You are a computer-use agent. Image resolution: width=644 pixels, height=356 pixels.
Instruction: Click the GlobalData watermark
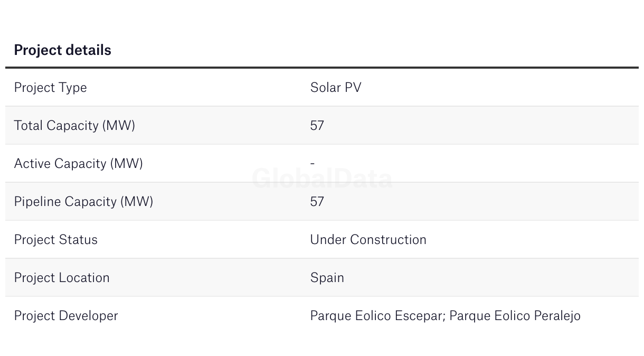pos(323,179)
